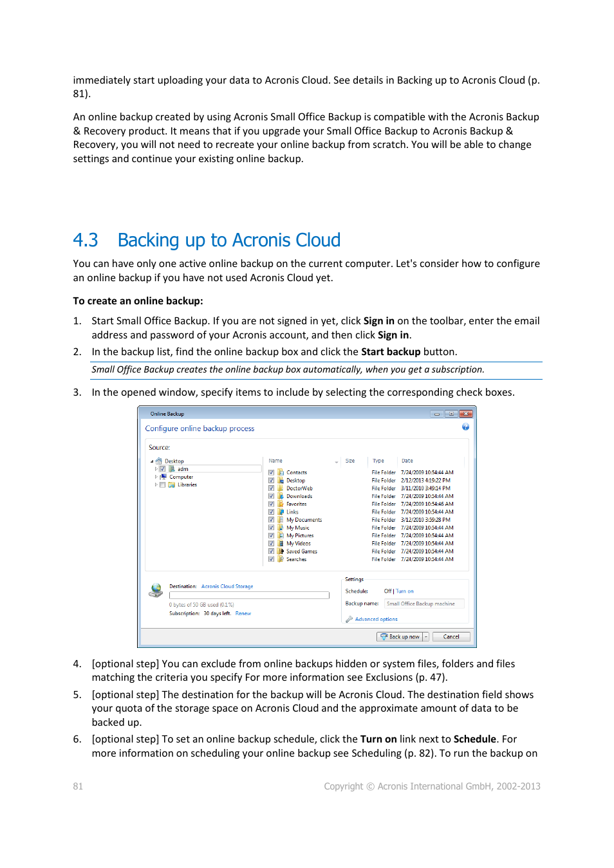
Task: Click the blue help question mark icon
Action: 465,427
